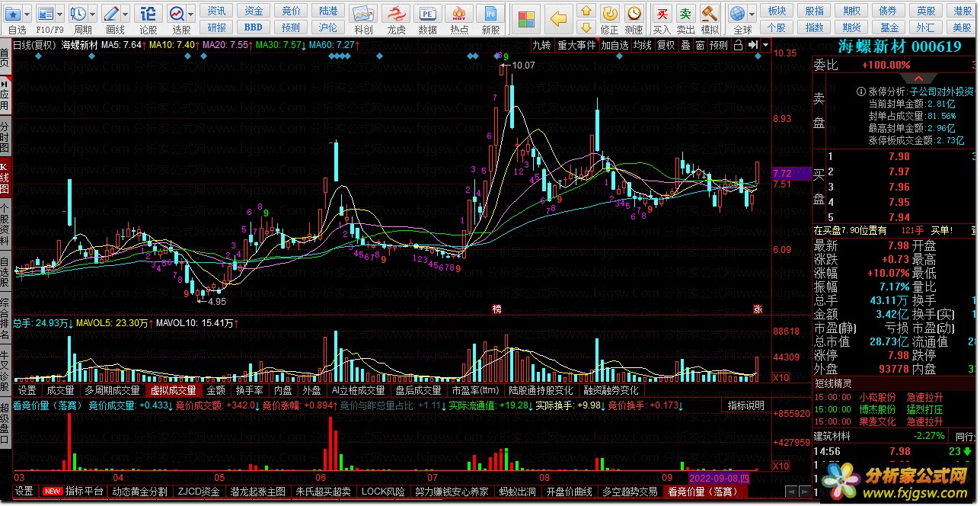Open the 新股 IPO icon
Viewport: 980px width, 506px height.
[491, 14]
